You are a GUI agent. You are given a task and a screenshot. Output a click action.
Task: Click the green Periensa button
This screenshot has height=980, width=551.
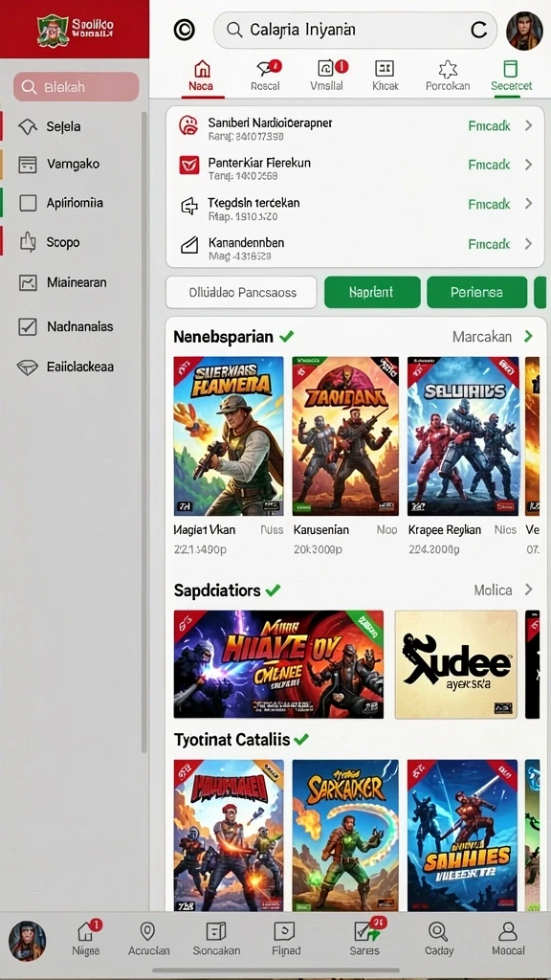(476, 293)
